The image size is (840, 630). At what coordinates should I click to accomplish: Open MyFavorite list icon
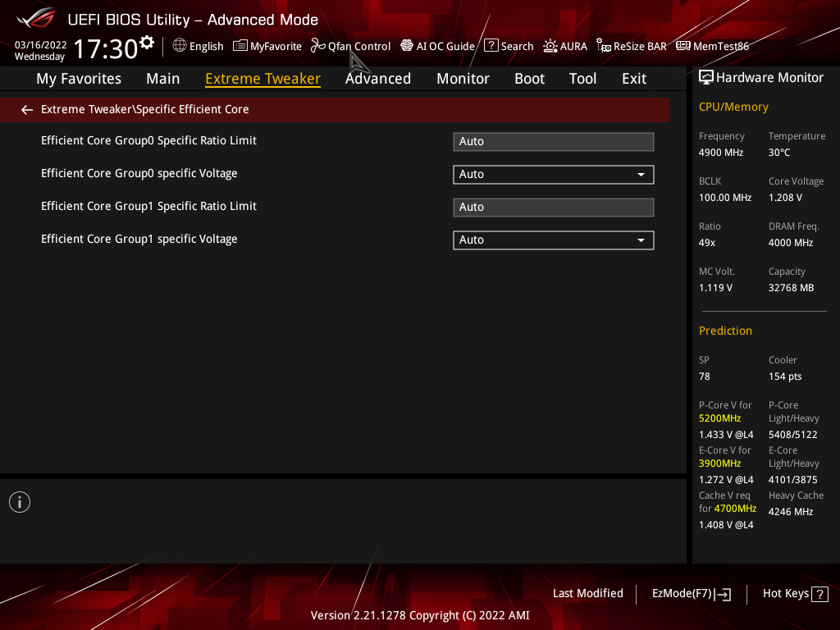point(240,46)
